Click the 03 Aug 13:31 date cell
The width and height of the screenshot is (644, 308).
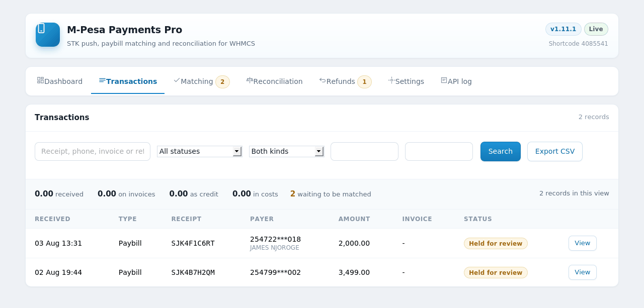(x=58, y=243)
